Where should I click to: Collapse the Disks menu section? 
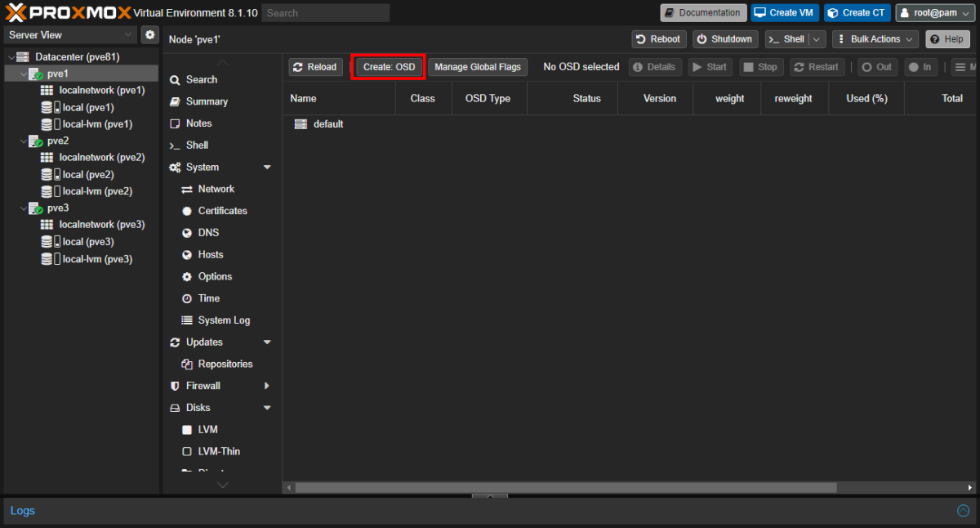[267, 408]
